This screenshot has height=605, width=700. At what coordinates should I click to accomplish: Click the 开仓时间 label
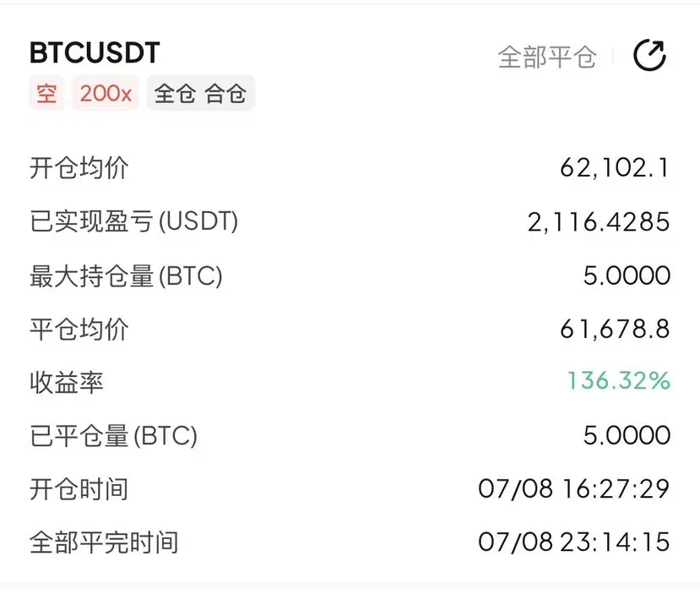79,489
